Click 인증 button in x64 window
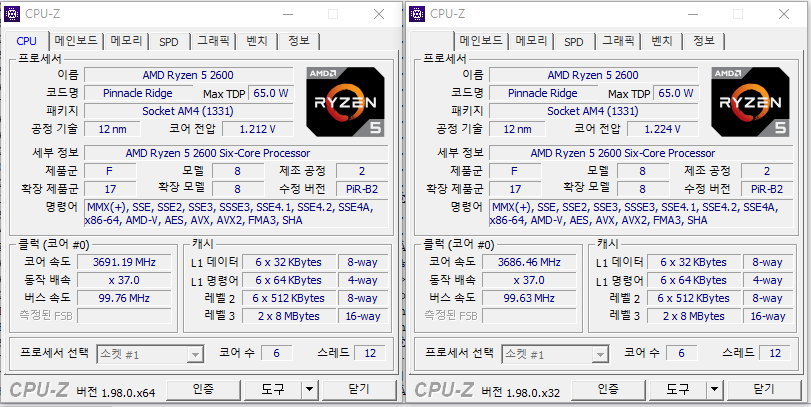This screenshot has height=407, width=811. (x=203, y=389)
